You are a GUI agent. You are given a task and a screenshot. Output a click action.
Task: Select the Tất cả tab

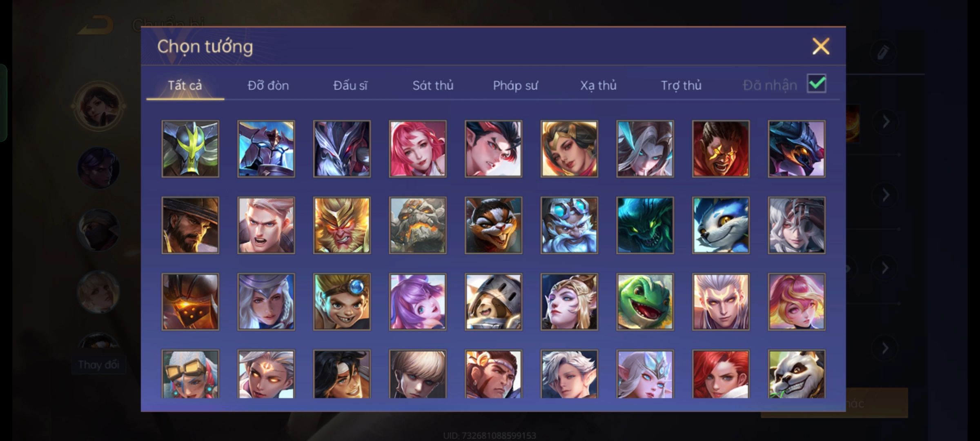185,85
